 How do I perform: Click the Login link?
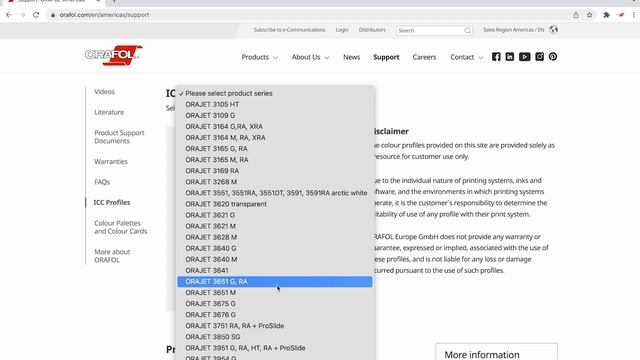342,30
